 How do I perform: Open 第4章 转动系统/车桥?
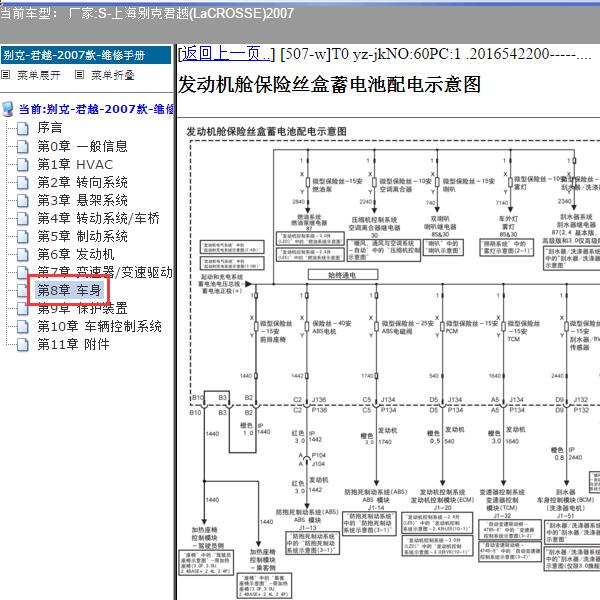[x=98, y=218]
